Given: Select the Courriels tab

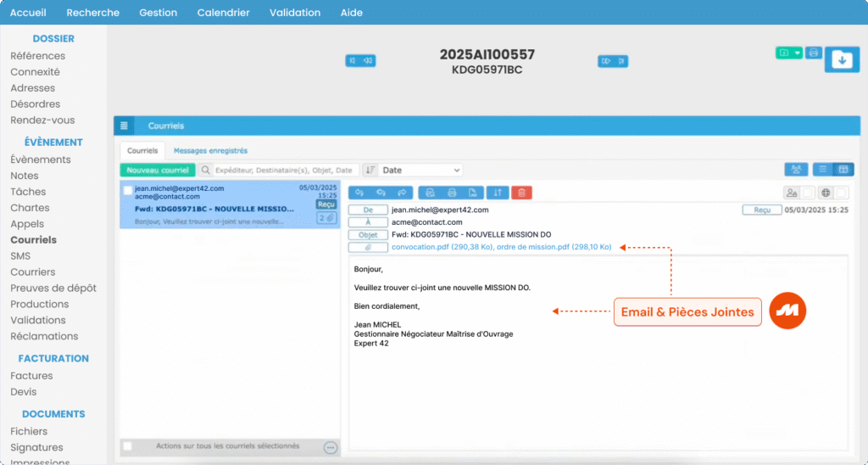Looking at the screenshot, I should point(142,151).
